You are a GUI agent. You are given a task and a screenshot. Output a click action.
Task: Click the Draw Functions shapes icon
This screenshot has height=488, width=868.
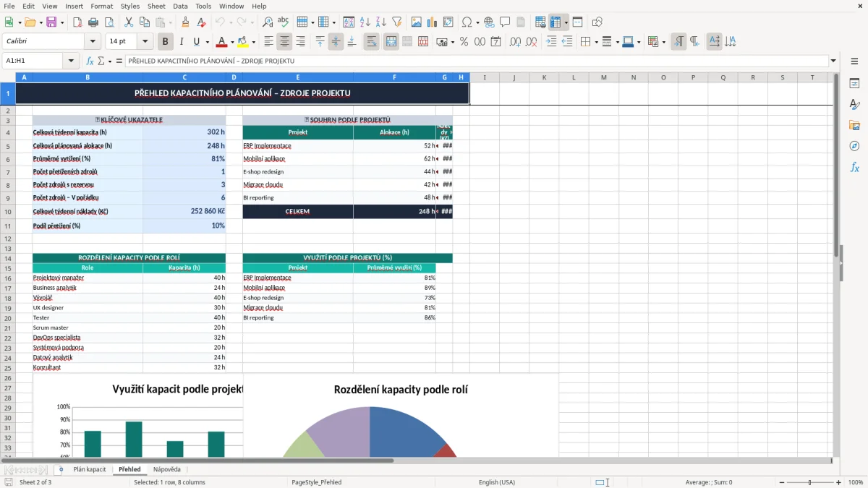[597, 22]
